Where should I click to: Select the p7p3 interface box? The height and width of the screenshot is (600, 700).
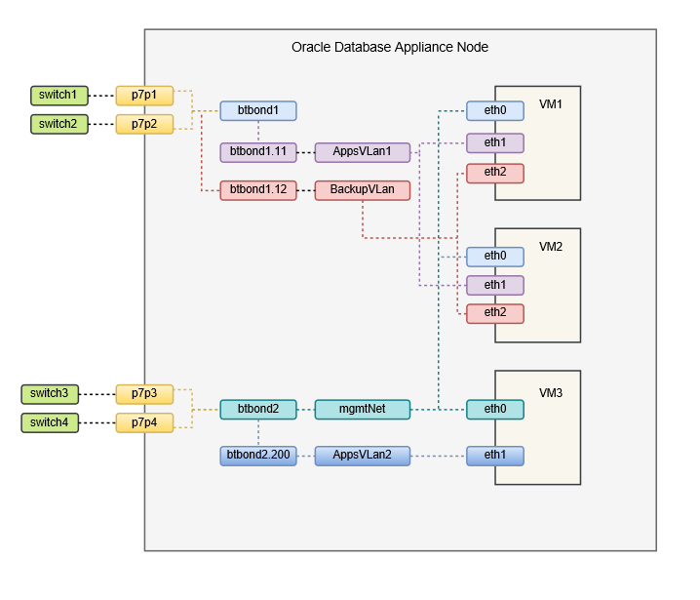pos(144,394)
